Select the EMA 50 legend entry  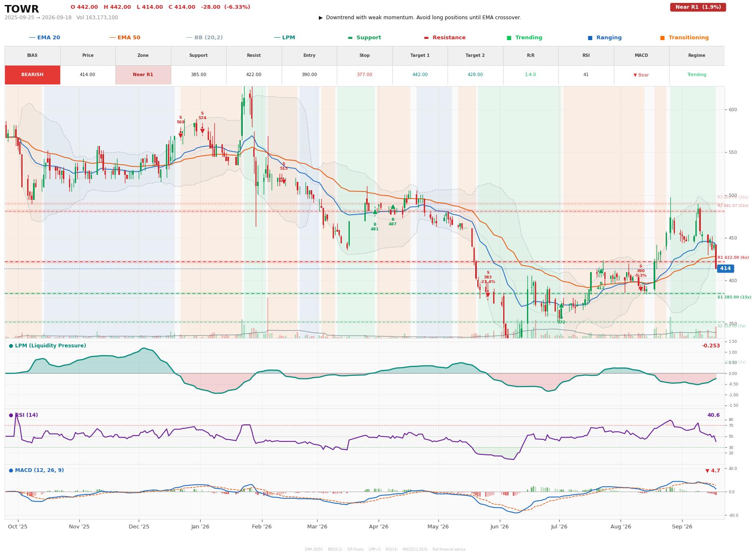click(125, 38)
